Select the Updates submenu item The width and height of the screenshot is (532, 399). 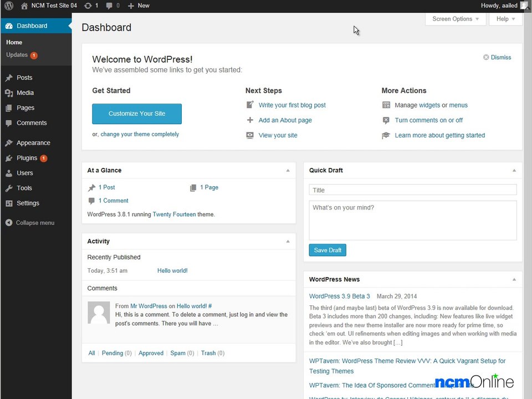pyautogui.click(x=17, y=55)
